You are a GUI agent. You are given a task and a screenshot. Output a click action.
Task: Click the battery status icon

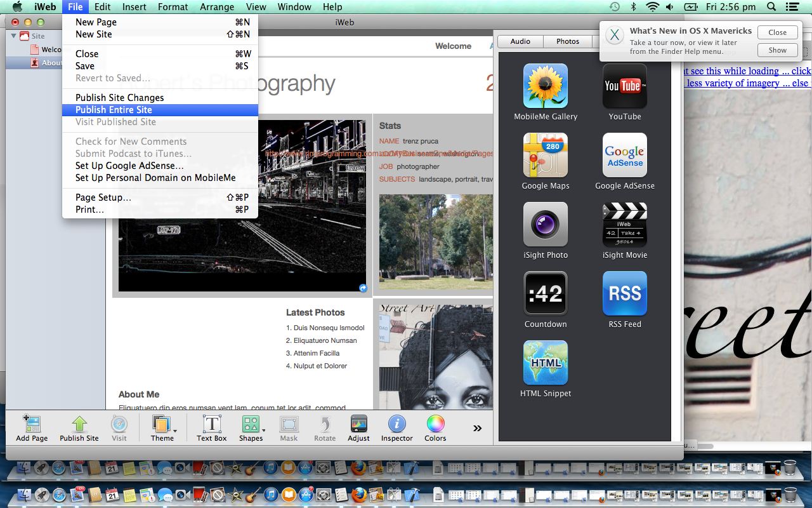691,7
